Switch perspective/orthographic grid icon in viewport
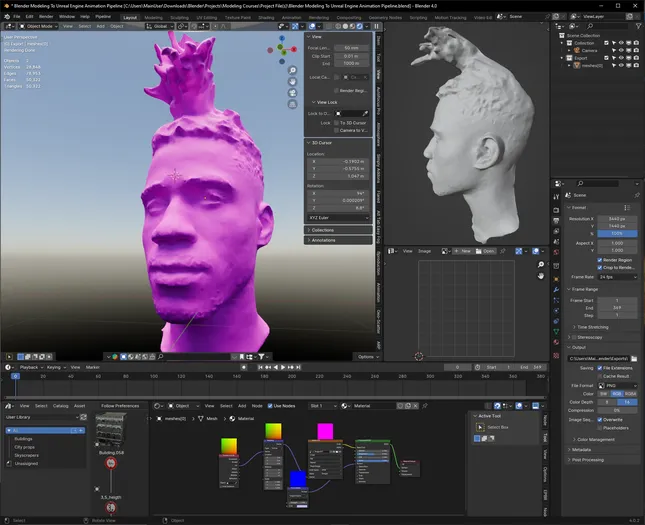This screenshot has height=525, width=645. pyautogui.click(x=292, y=104)
